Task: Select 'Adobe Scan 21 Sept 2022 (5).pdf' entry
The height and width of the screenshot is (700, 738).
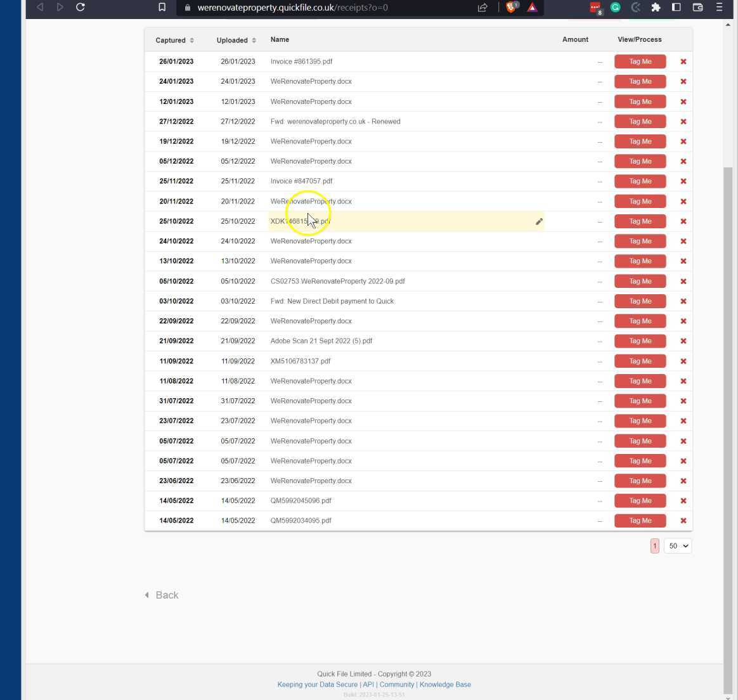Action: (321, 341)
